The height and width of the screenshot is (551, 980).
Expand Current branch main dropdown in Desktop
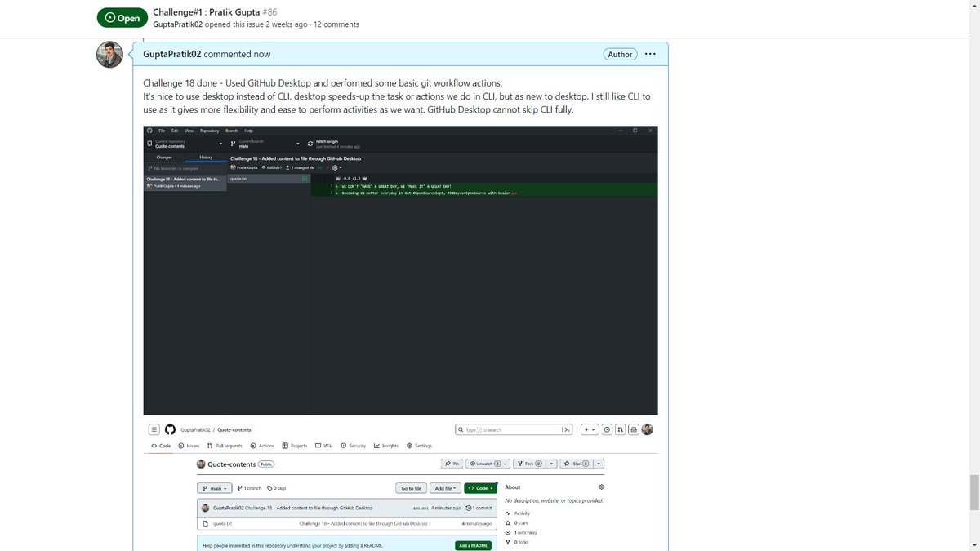263,144
